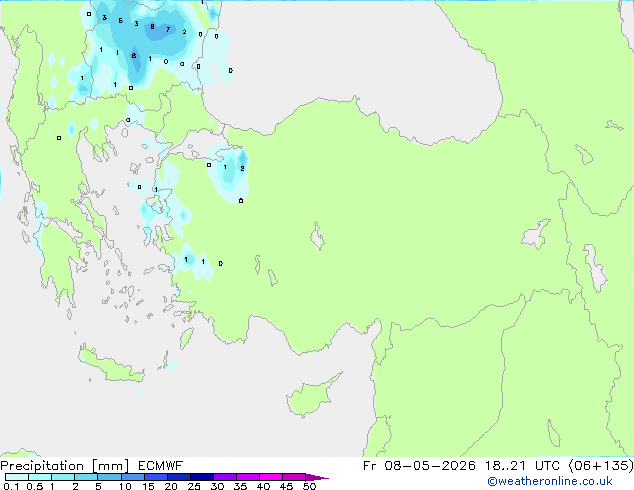This screenshot has width=634, height=490.
Task: Click the '40' legend scale label
Action: (263, 486)
